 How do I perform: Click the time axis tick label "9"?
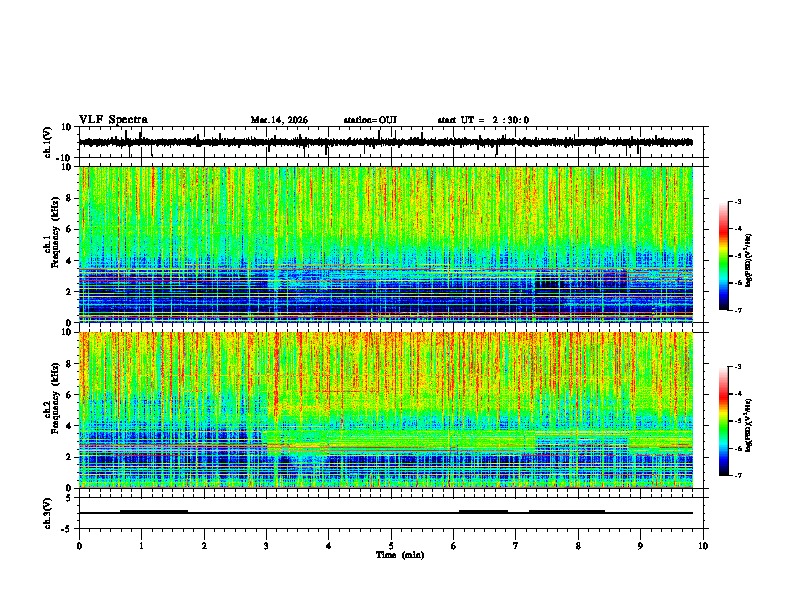pyautogui.click(x=640, y=546)
